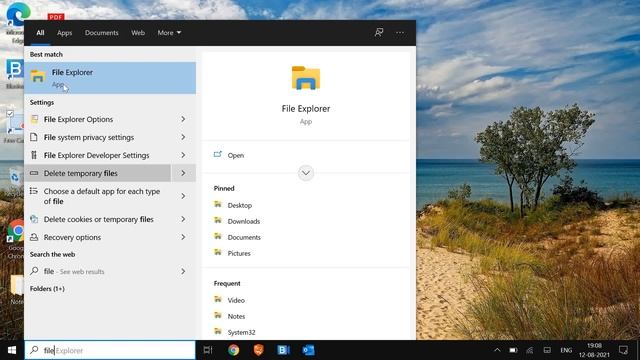Click the search box containing file
This screenshot has width=640, height=360.
coord(110,350)
